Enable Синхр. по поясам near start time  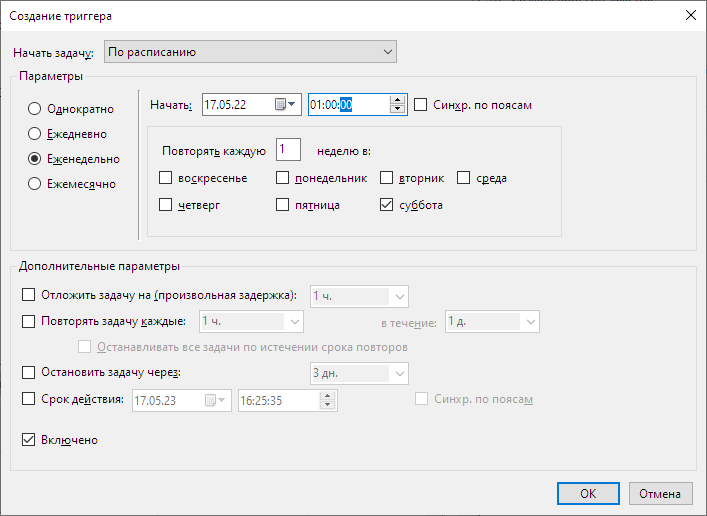(420, 105)
